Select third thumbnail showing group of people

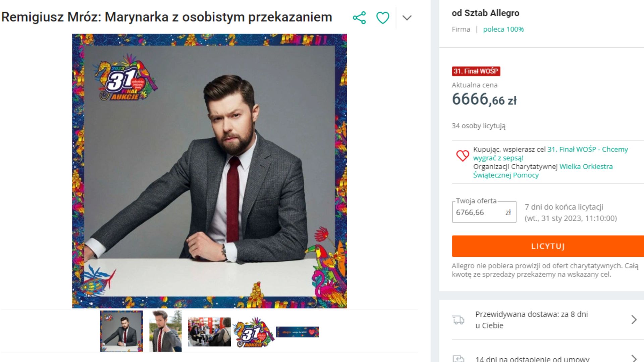pyautogui.click(x=209, y=332)
